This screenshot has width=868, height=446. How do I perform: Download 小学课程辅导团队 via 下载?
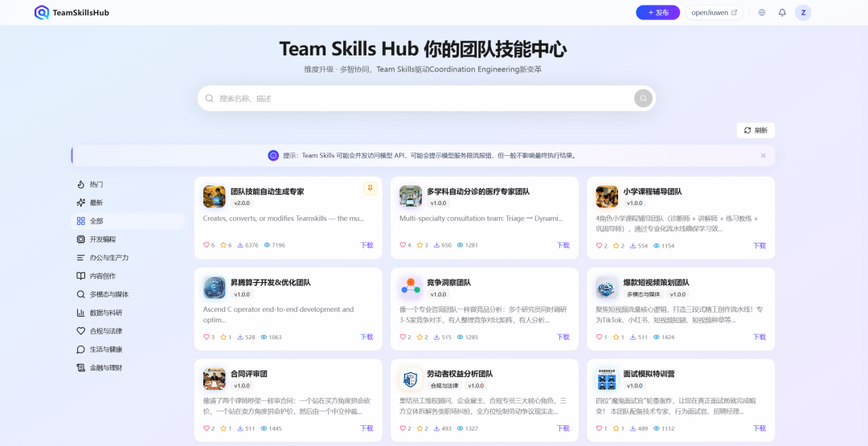pyautogui.click(x=759, y=245)
